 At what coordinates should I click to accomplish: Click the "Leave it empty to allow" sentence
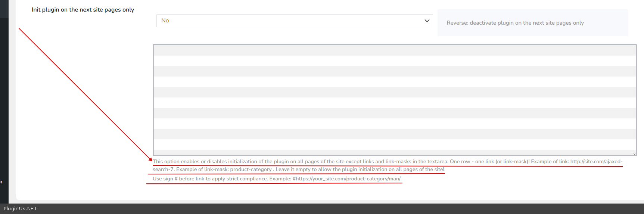pos(360,170)
